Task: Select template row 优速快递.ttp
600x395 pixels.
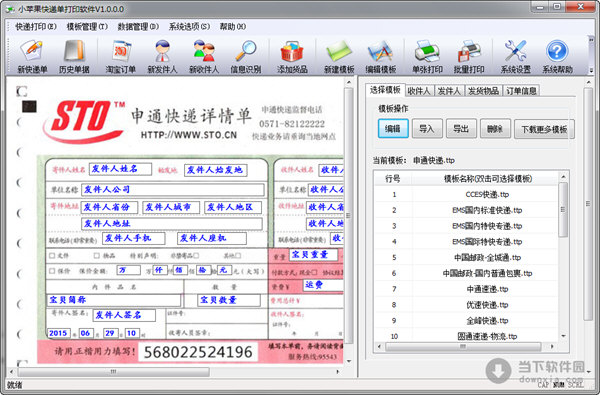Action: 466,305
